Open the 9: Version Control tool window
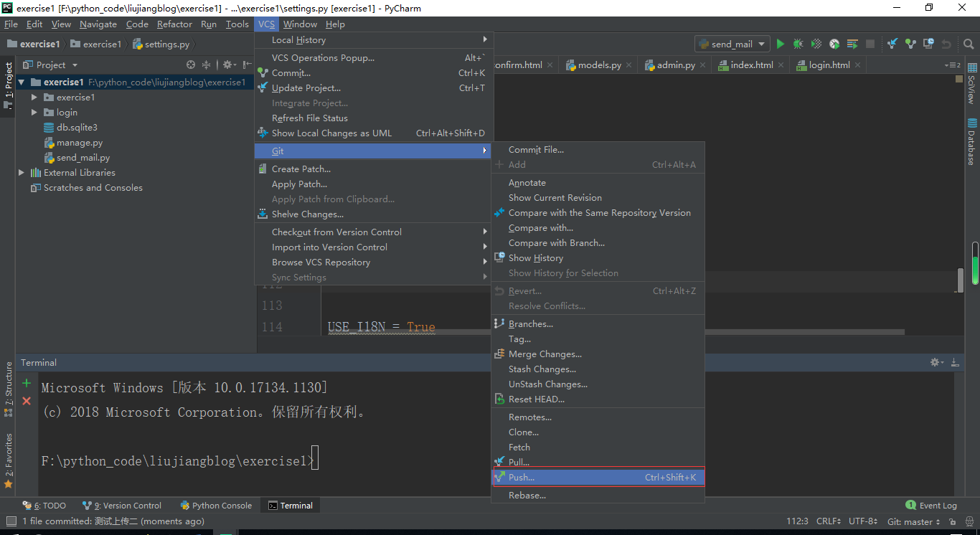 [x=122, y=506]
